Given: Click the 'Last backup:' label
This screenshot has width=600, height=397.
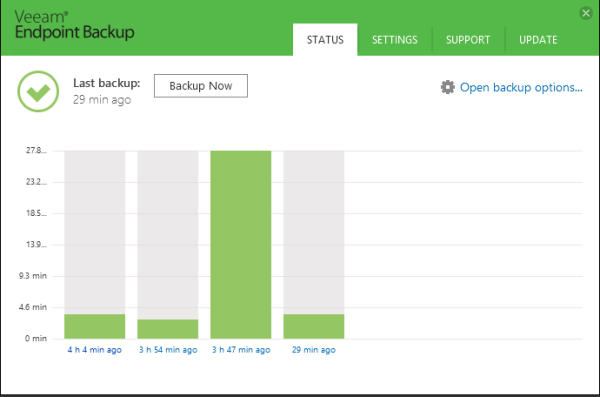Looking at the screenshot, I should [107, 83].
